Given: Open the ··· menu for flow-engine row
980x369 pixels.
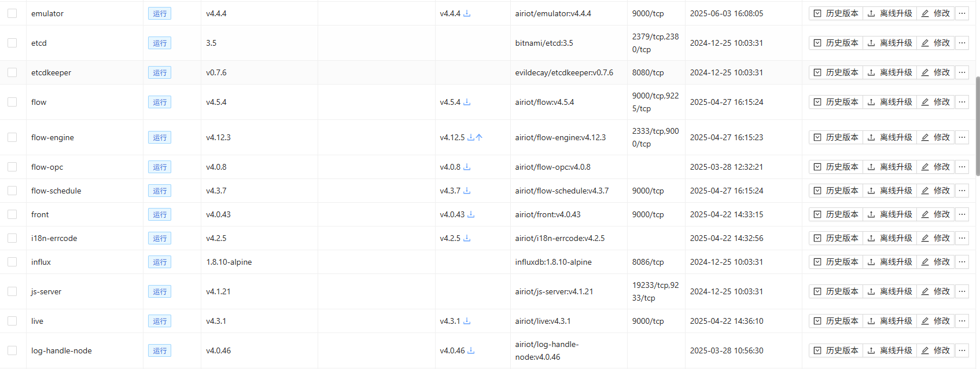Looking at the screenshot, I should (962, 137).
